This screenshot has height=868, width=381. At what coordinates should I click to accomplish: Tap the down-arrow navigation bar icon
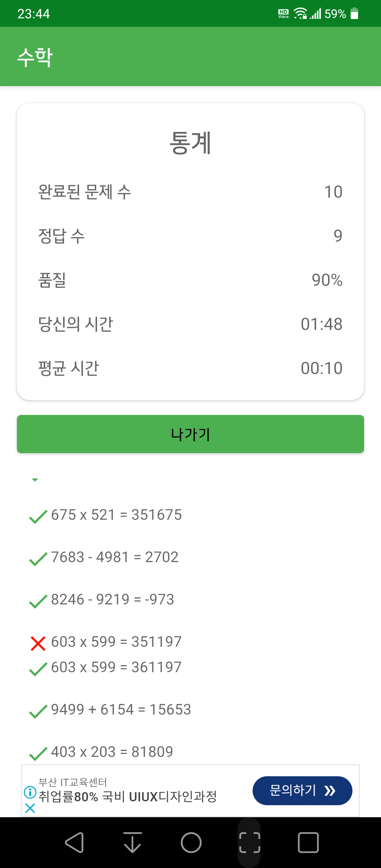133,843
